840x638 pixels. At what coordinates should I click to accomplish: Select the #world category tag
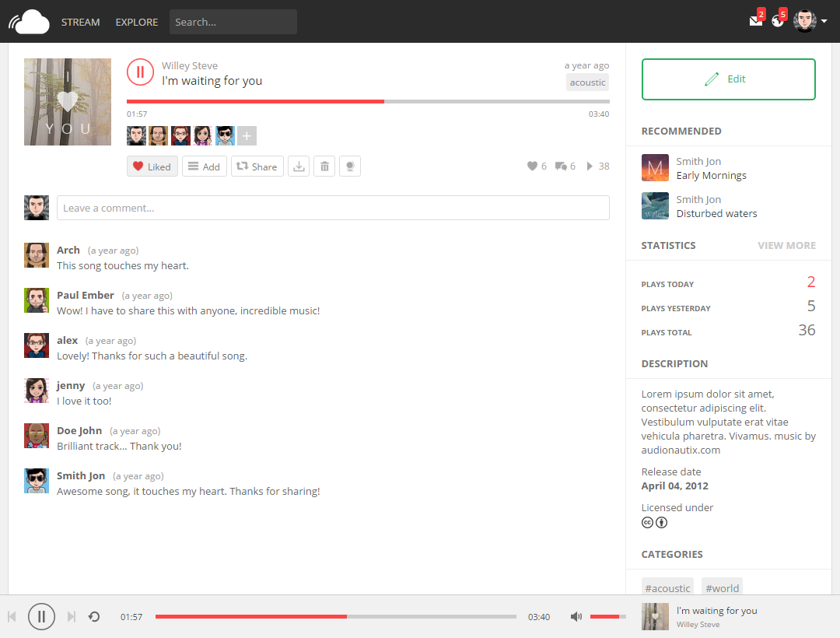point(722,587)
